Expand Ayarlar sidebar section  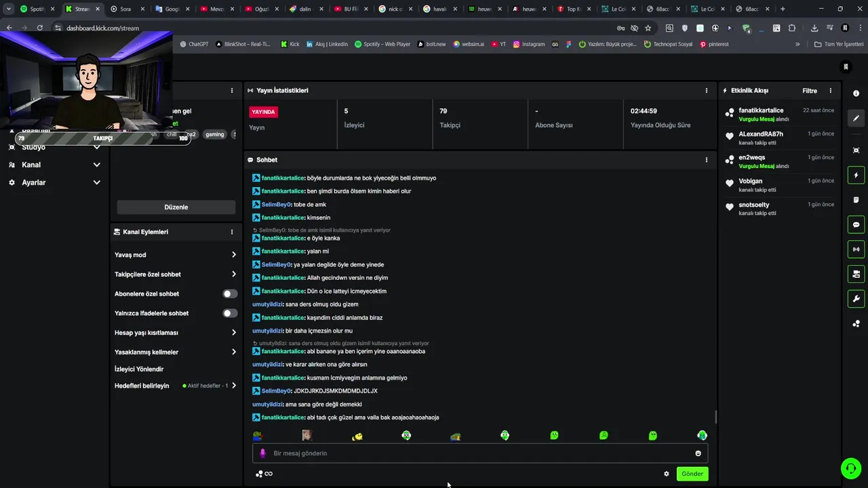(x=96, y=182)
